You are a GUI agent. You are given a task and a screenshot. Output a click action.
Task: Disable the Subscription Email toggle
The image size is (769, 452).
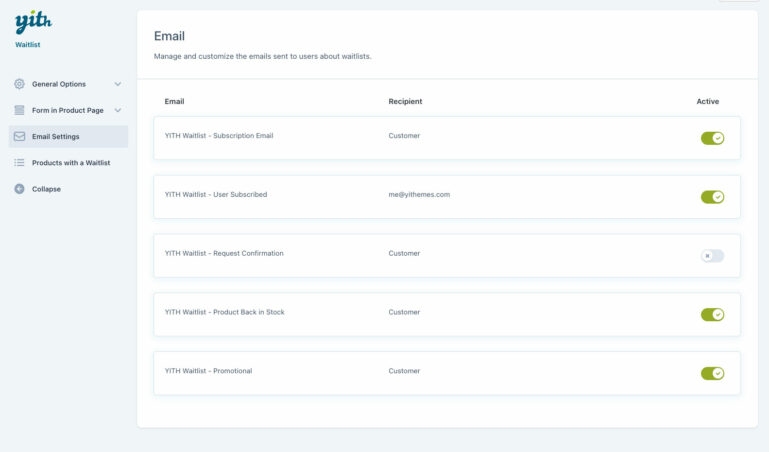[712, 138]
